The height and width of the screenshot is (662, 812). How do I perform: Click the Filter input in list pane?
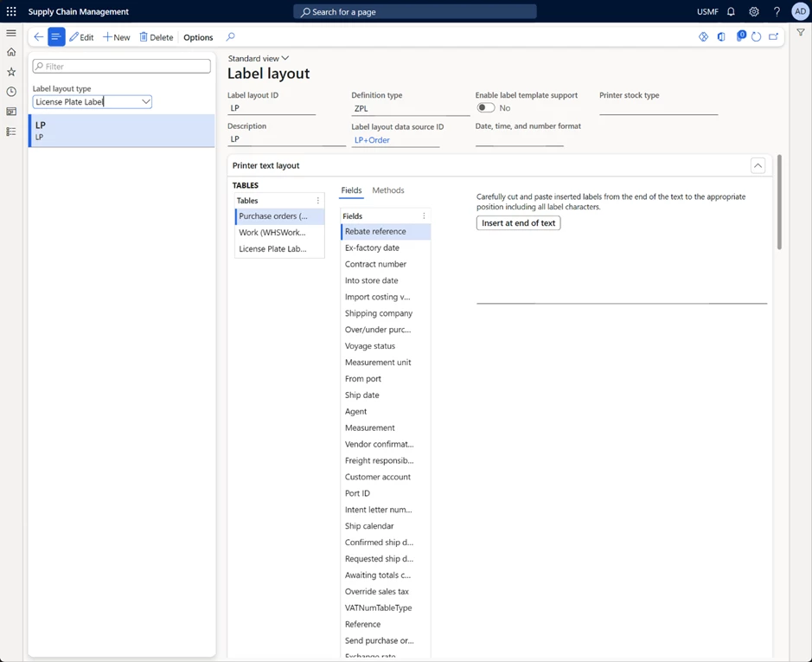point(122,67)
